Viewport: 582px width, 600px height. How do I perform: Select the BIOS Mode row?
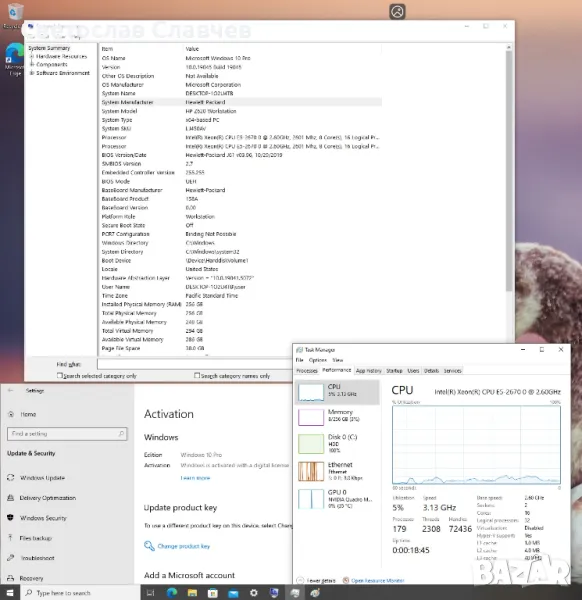click(241, 181)
